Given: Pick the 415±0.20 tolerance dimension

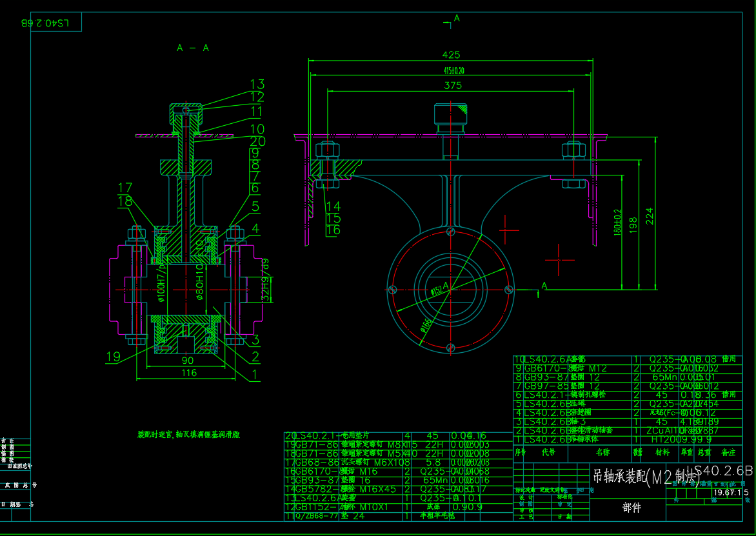Looking at the screenshot, I should 453,70.
